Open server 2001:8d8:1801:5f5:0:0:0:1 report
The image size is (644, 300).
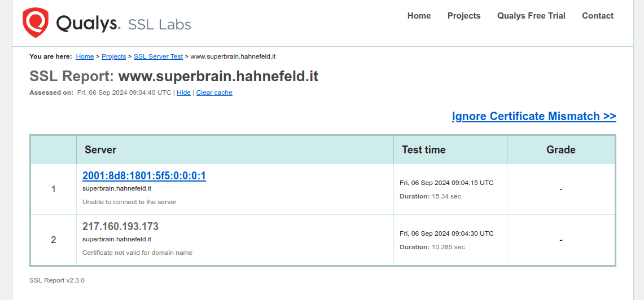(144, 176)
